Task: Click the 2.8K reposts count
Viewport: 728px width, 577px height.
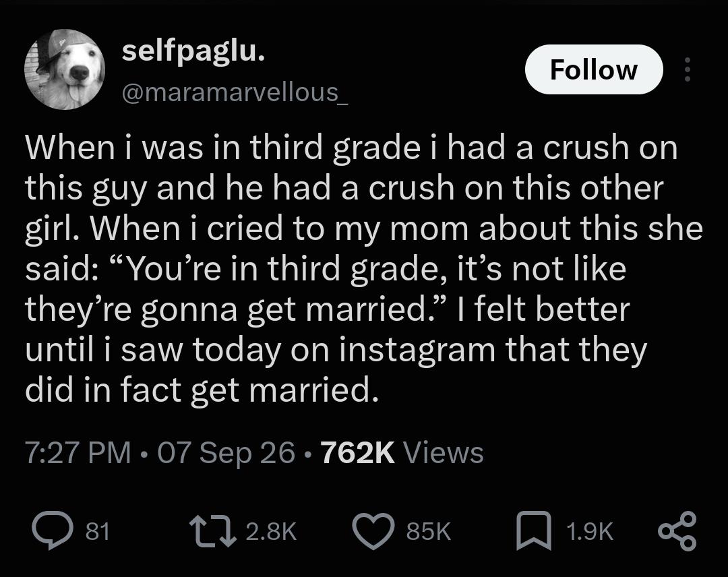Action: 271,531
